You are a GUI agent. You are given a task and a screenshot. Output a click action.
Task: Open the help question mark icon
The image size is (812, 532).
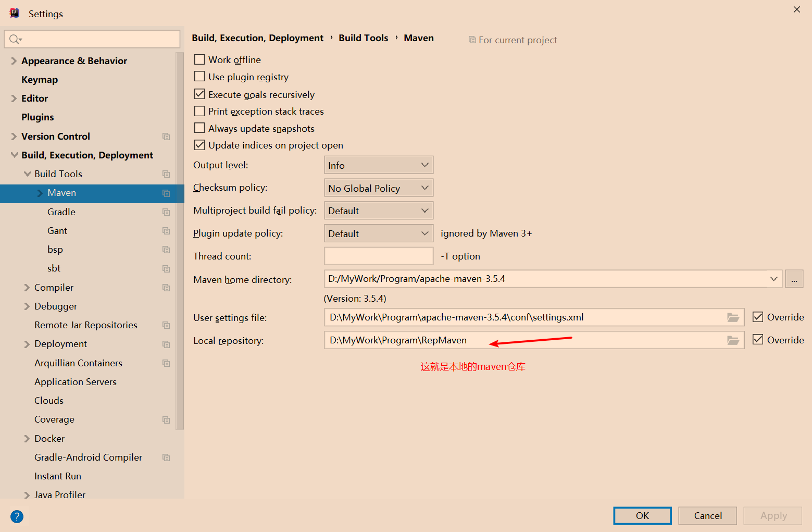pyautogui.click(x=17, y=516)
